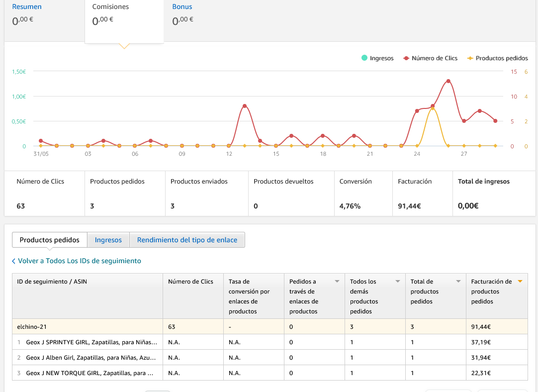Sort by Total de productos pedidos arrow
The width and height of the screenshot is (538, 392).
[x=458, y=282]
